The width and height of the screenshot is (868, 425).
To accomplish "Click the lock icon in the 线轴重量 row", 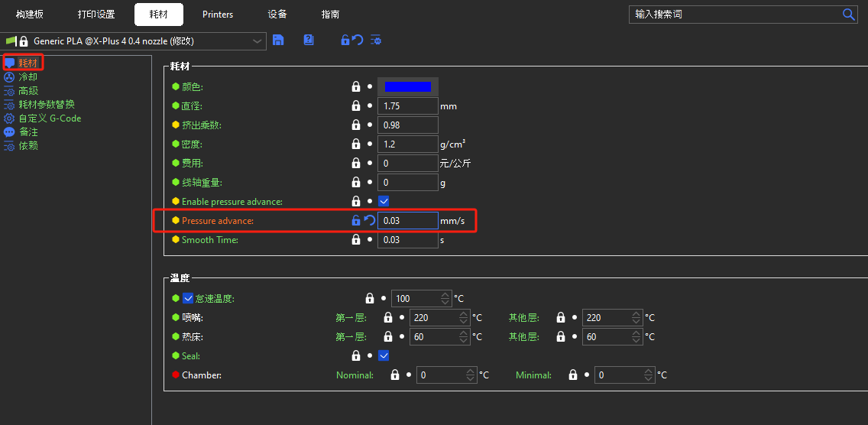I will pyautogui.click(x=356, y=182).
